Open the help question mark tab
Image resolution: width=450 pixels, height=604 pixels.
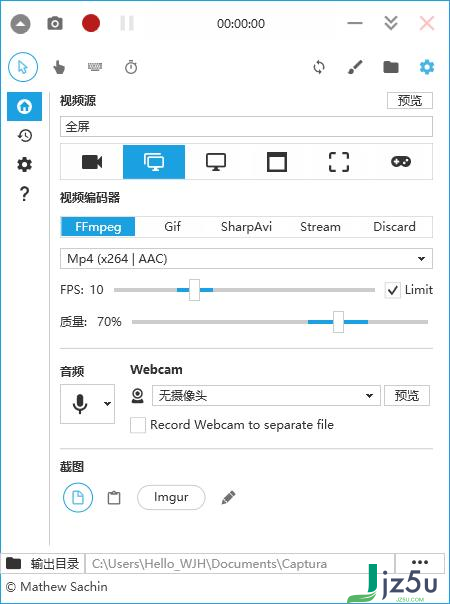tap(24, 194)
